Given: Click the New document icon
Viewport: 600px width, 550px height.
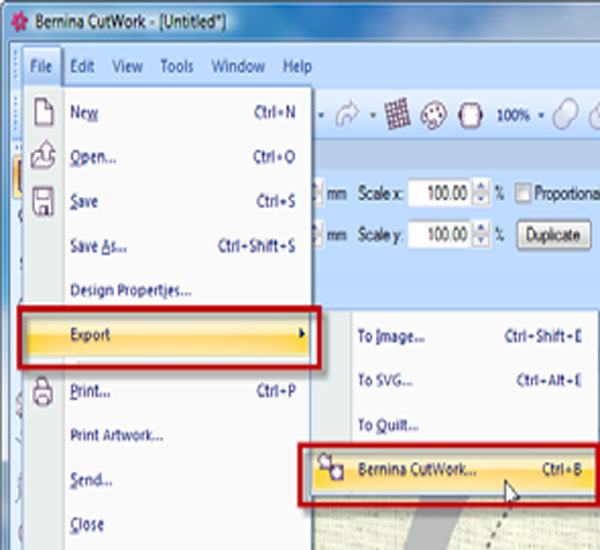Looking at the screenshot, I should pos(43,112).
